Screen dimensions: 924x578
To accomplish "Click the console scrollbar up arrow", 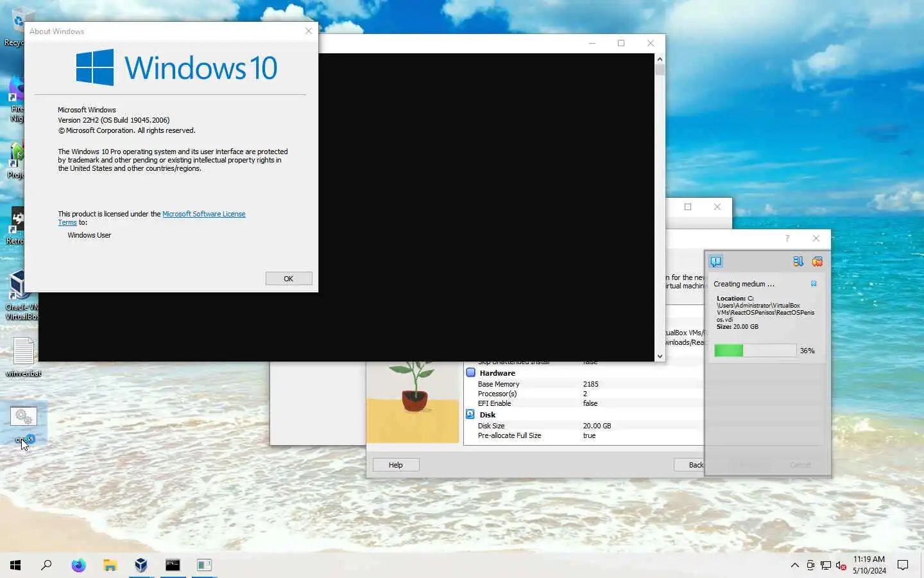I will (x=660, y=59).
